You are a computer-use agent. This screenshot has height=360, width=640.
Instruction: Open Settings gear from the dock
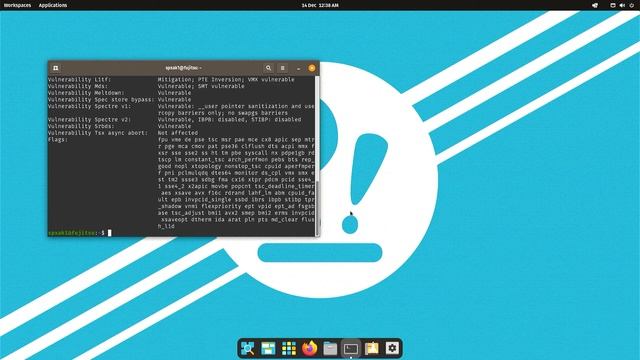coord(392,348)
